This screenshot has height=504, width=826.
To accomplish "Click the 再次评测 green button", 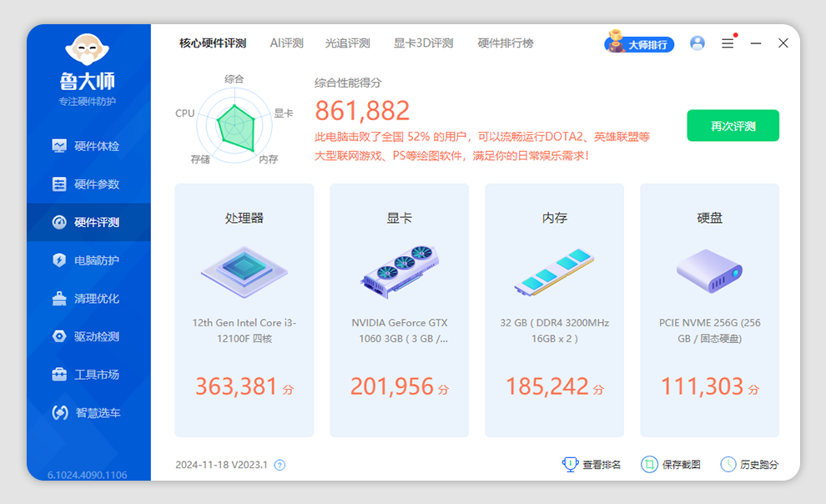I will (733, 126).
